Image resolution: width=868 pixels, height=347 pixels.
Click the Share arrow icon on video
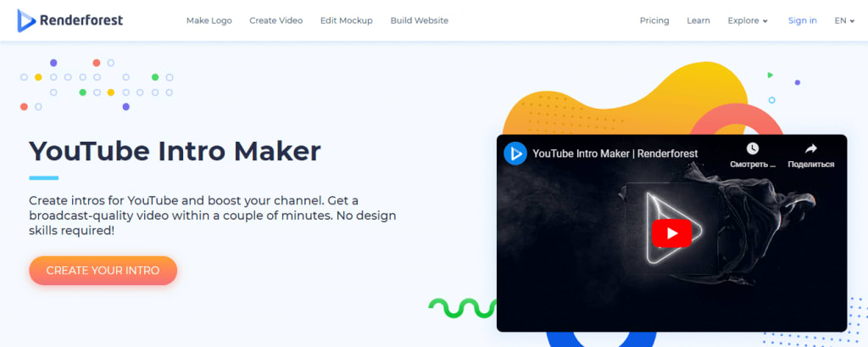tap(811, 148)
